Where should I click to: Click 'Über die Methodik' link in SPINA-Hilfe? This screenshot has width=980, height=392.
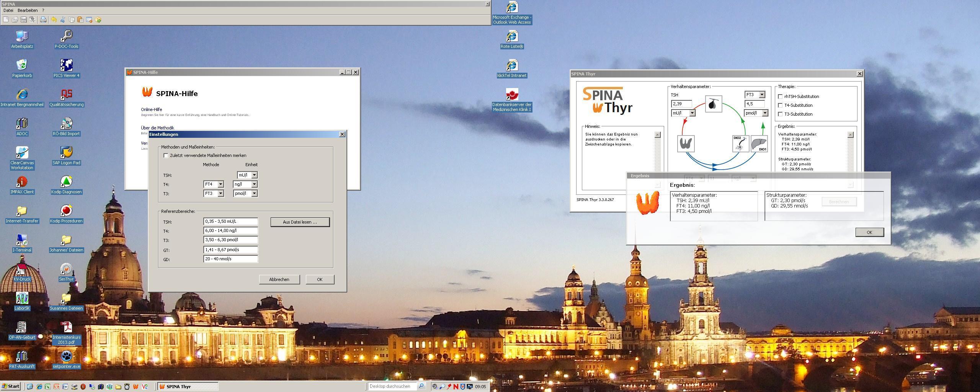(157, 128)
